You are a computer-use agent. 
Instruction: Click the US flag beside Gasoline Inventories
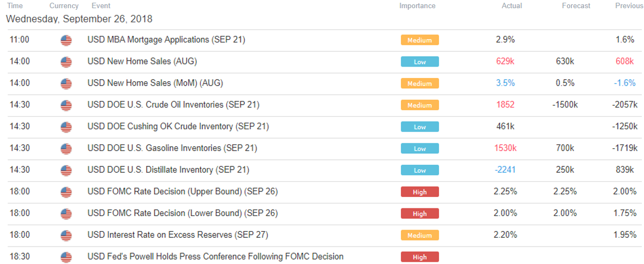click(66, 148)
